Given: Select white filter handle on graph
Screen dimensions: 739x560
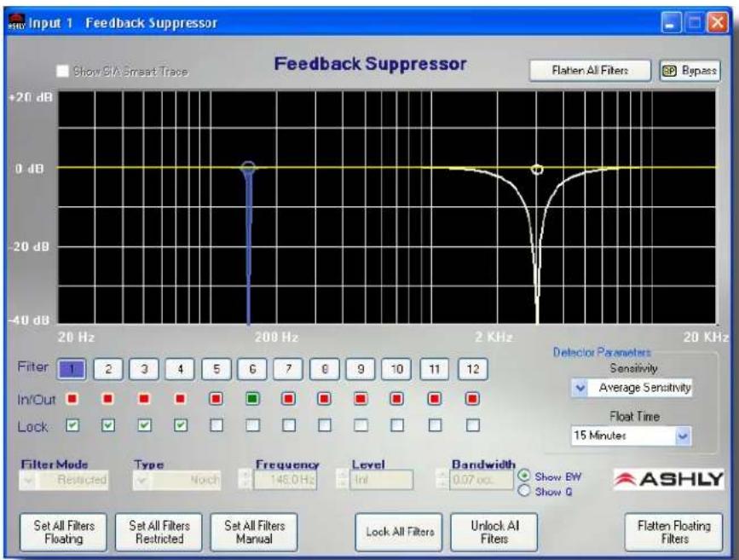Looking at the screenshot, I should pos(537,170).
